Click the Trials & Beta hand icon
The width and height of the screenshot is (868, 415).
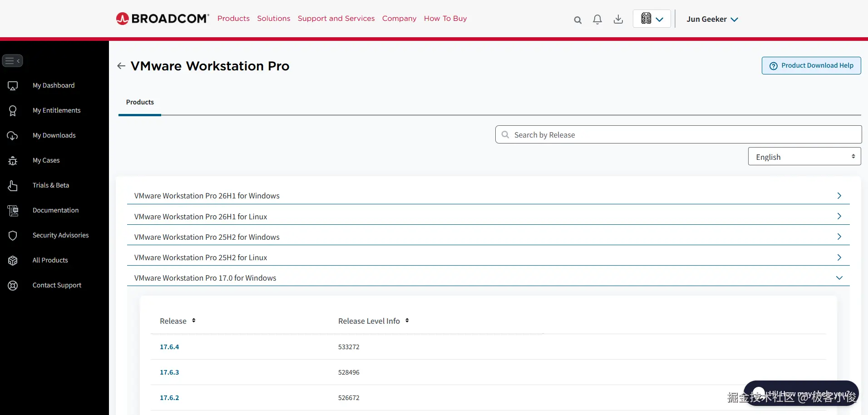[13, 185]
